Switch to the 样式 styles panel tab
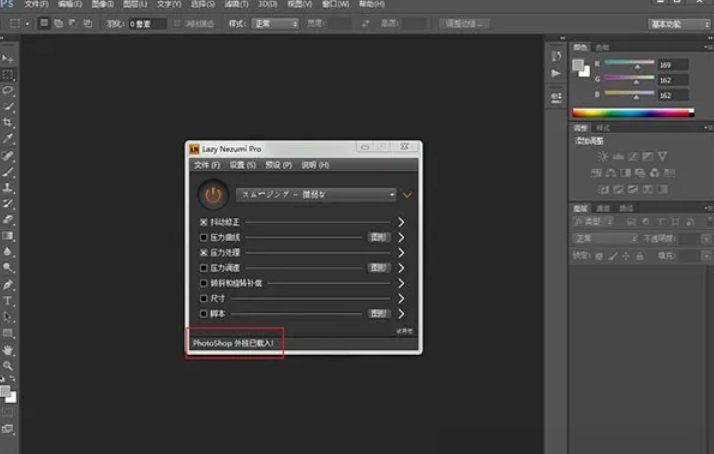This screenshot has width=714, height=454. pyautogui.click(x=603, y=128)
